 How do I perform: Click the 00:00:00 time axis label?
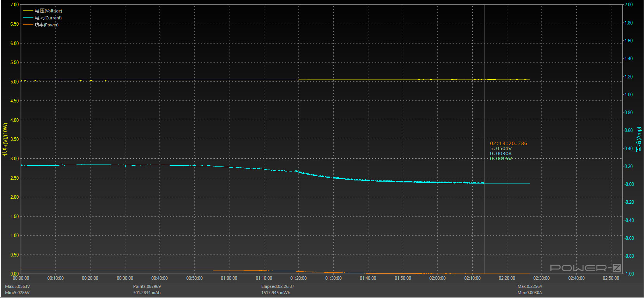click(21, 278)
